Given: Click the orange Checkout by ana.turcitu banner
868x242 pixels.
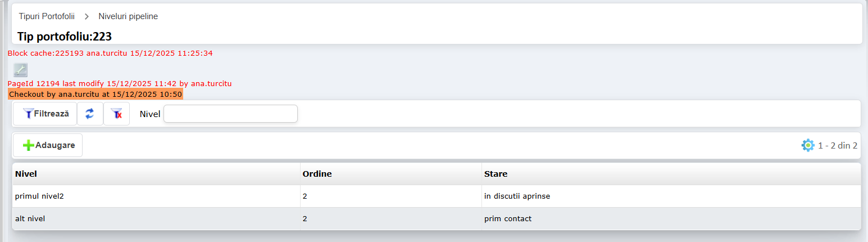Looking at the screenshot, I should coord(96,94).
